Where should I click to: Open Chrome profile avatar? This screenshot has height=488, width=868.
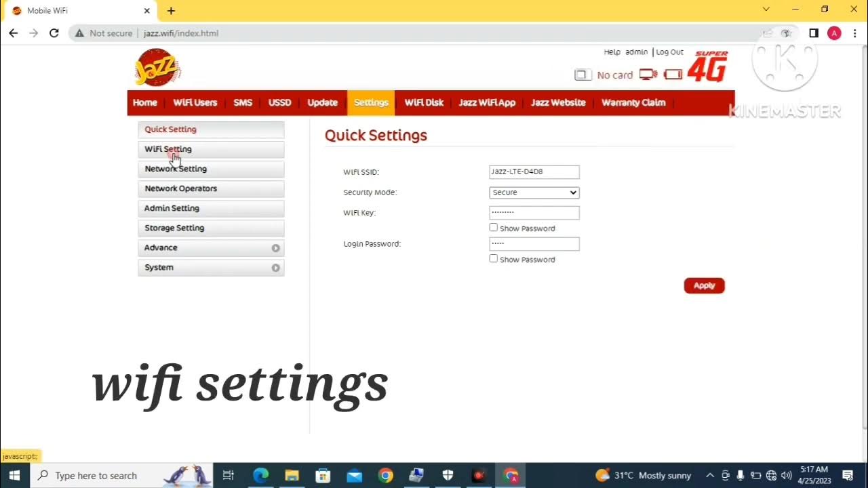[834, 33]
